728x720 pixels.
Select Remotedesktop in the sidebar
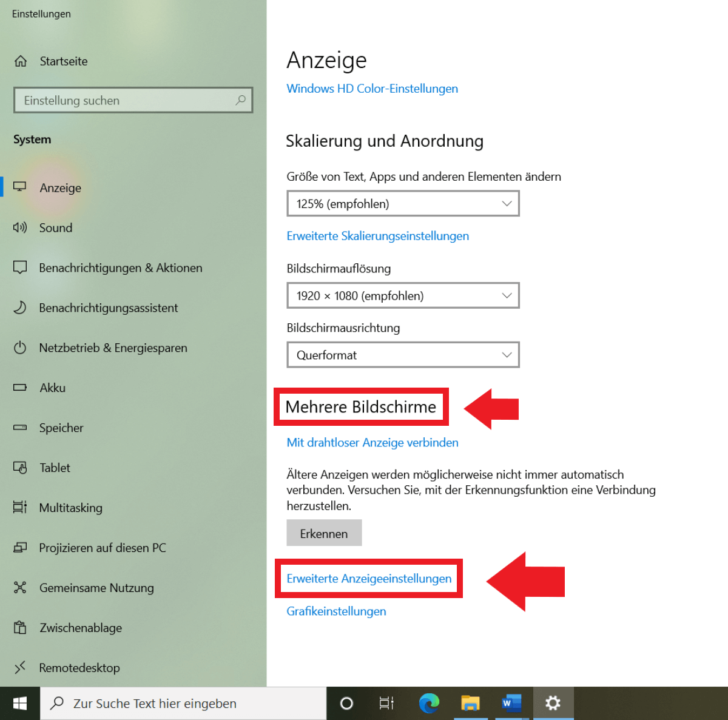tap(79, 668)
